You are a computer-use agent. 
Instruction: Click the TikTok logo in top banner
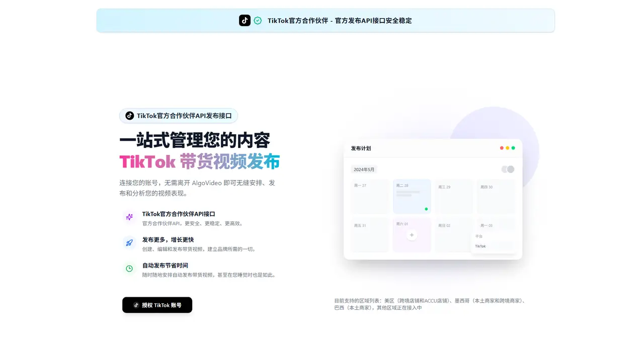[245, 20]
